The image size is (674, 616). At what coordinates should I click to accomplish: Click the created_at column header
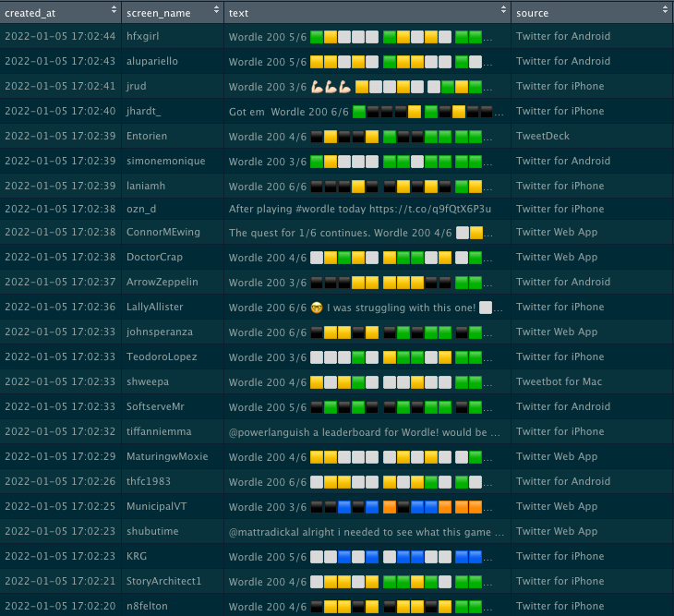[61, 13]
